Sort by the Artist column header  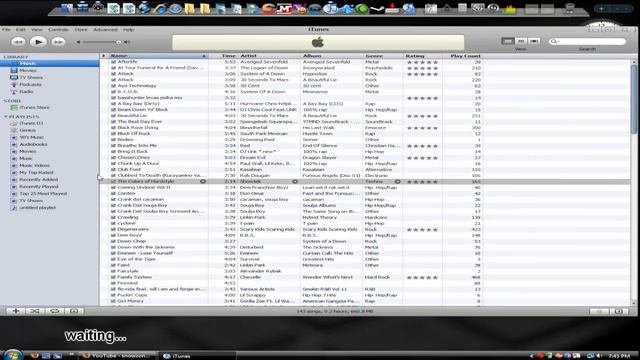point(269,56)
